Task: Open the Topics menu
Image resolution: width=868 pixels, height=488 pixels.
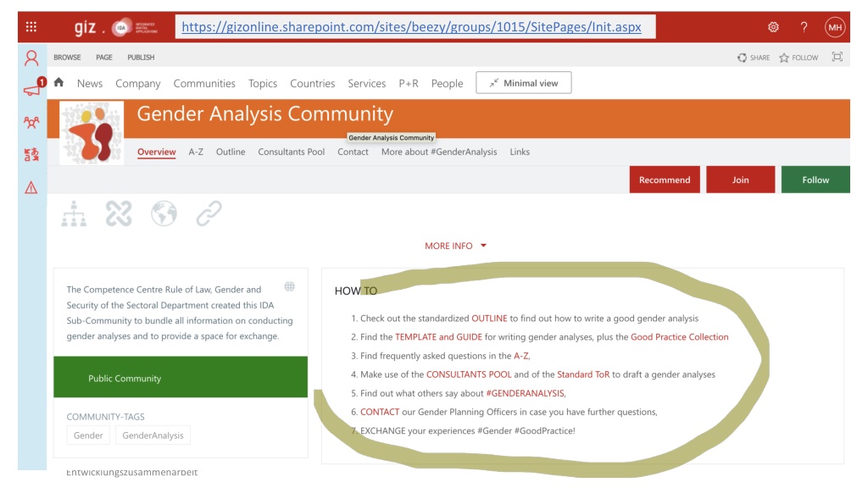Action: point(263,84)
